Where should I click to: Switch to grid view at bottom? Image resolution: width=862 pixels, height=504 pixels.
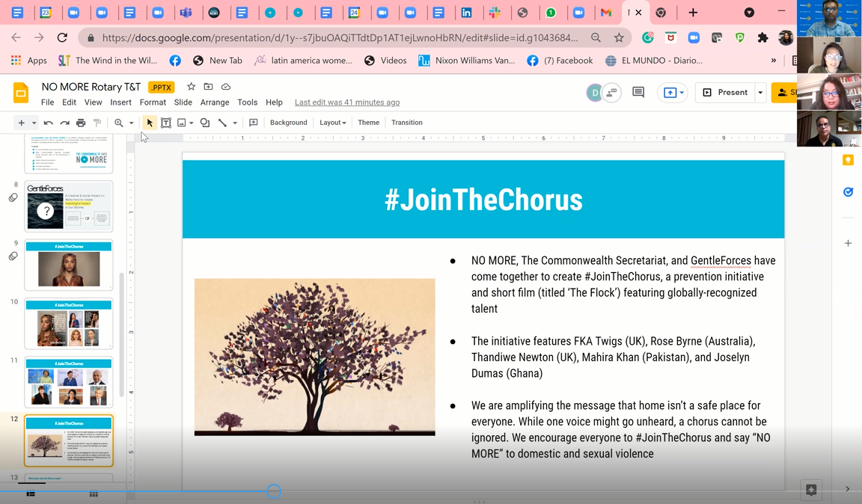[x=94, y=494]
